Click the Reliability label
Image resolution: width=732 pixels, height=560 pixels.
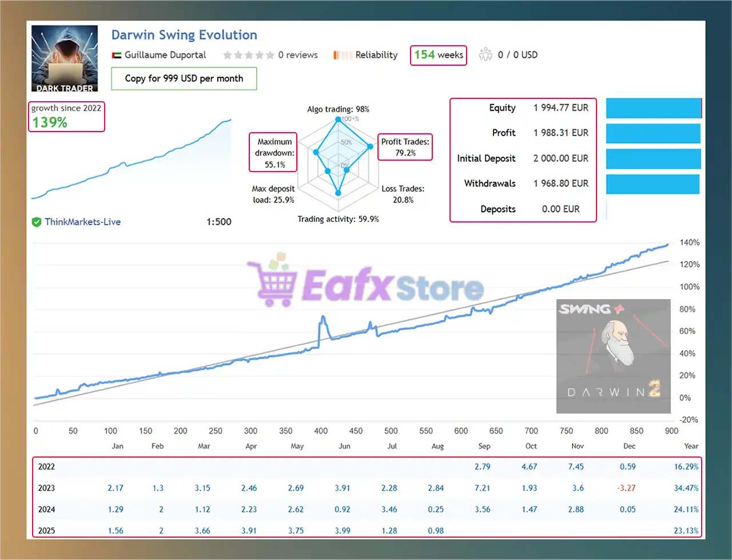[376, 55]
